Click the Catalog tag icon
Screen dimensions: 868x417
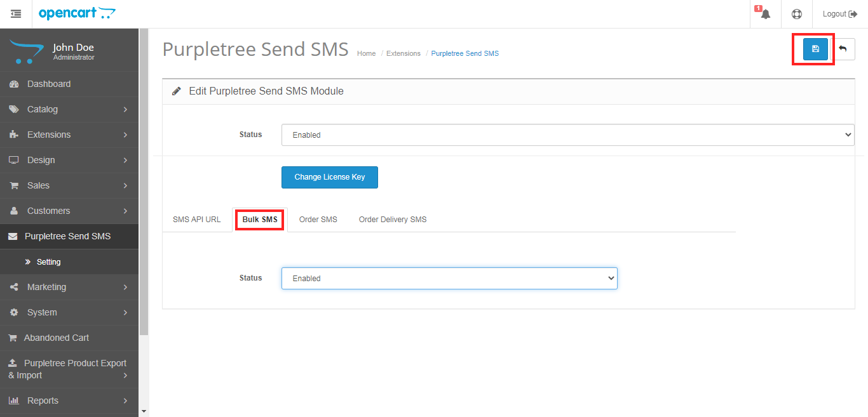point(14,110)
